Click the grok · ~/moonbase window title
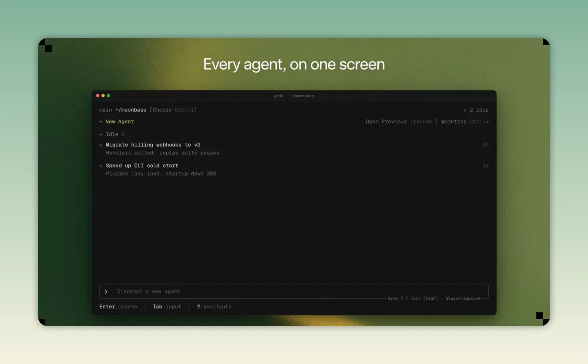Screen dimensions: 588x364 tap(294, 96)
